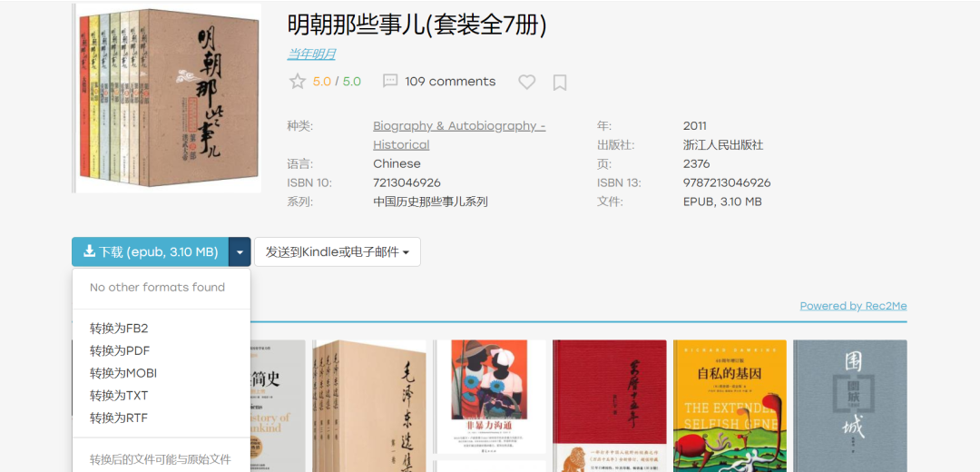Select the ISBN 10 value 7213046926
The height and width of the screenshot is (472, 980).
coord(407,182)
